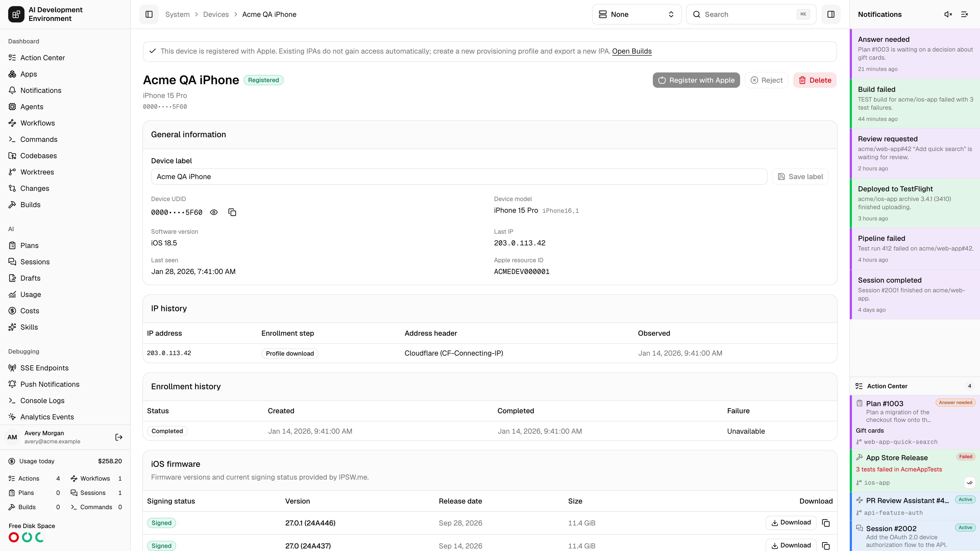
Task: Mute notifications with the speaker icon
Action: point(948,15)
